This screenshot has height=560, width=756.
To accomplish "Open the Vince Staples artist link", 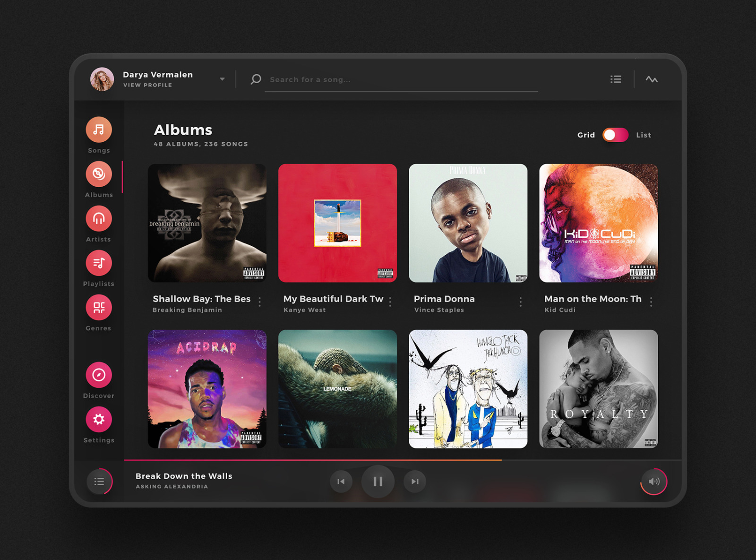I will pyautogui.click(x=439, y=310).
